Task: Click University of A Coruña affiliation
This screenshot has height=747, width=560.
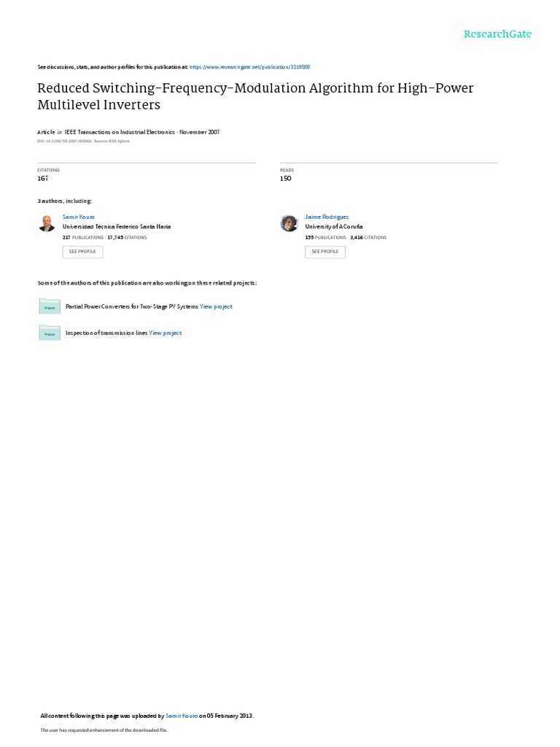Action: pyautogui.click(x=334, y=227)
